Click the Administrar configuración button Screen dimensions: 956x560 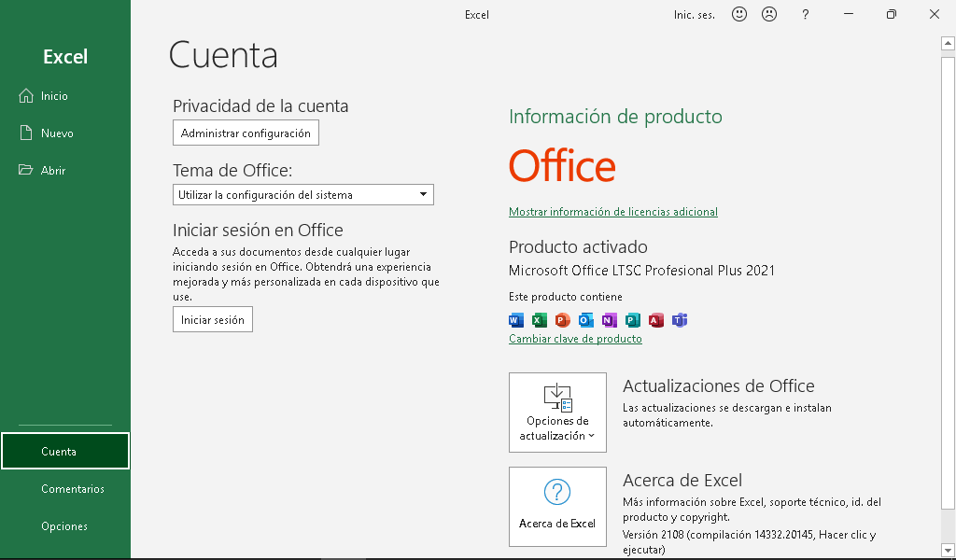pyautogui.click(x=245, y=132)
